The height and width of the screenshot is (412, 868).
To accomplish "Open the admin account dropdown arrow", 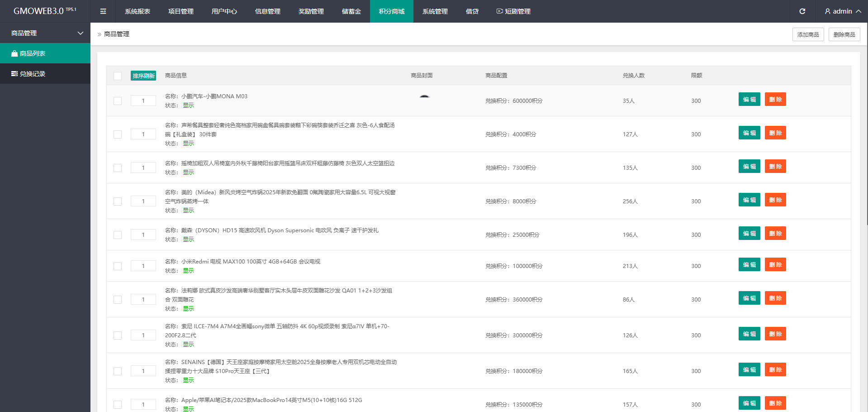I will [x=858, y=11].
